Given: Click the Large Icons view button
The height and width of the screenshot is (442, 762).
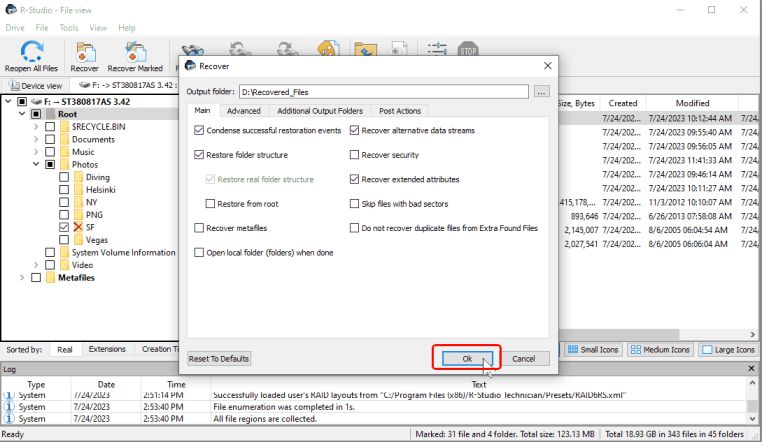Looking at the screenshot, I should click(728, 350).
